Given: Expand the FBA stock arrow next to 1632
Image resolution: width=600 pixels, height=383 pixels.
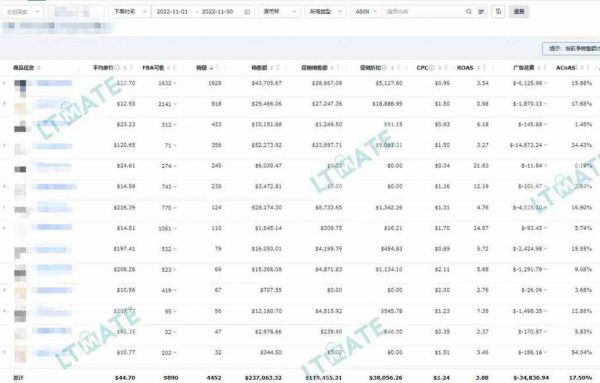Looking at the screenshot, I should tap(174, 83).
